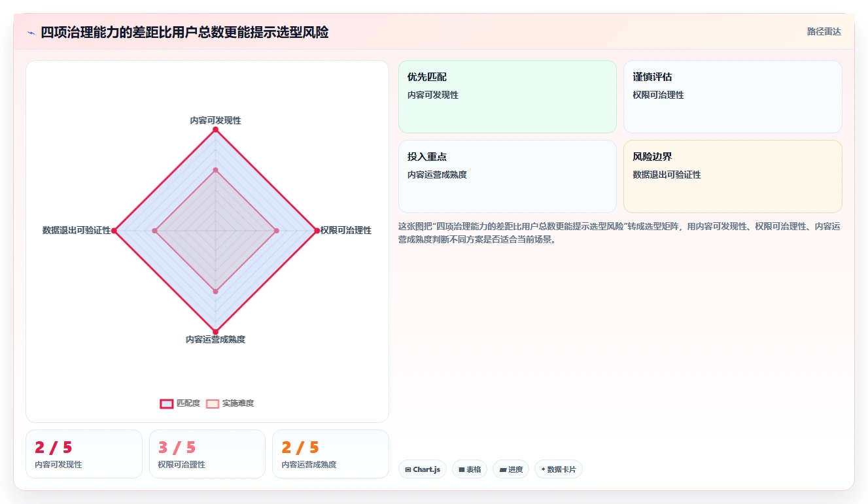Click the lightning icon beside the title

pos(31,33)
